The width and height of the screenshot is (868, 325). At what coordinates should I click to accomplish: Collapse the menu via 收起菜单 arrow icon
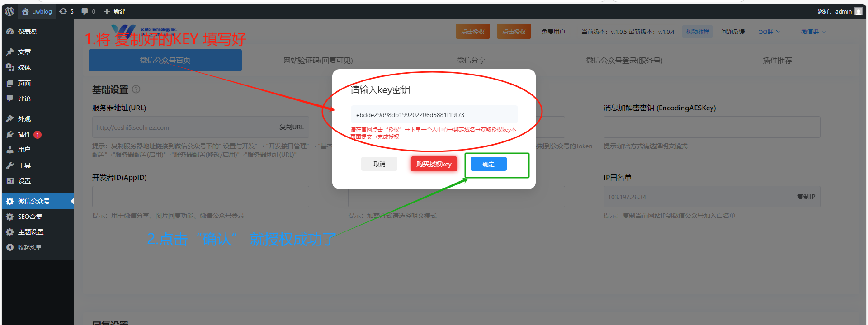tap(10, 247)
